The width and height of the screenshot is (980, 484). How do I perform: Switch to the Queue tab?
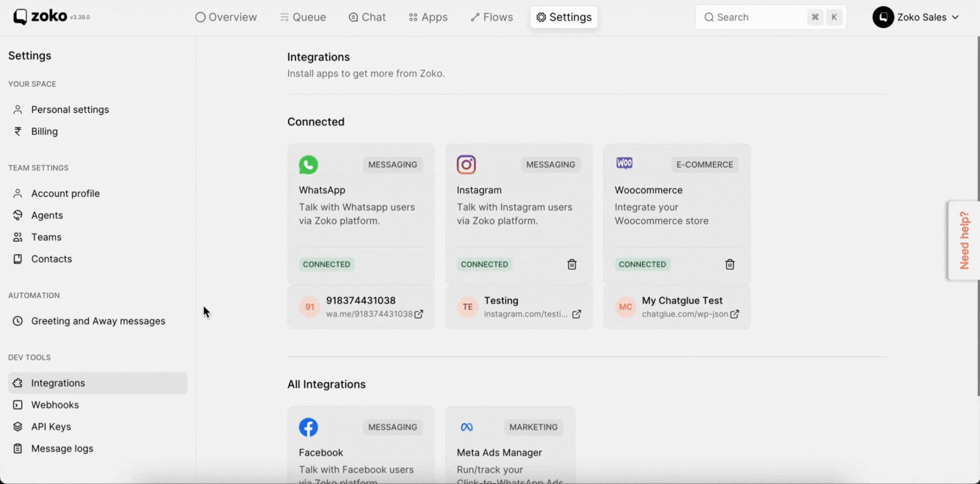(303, 17)
